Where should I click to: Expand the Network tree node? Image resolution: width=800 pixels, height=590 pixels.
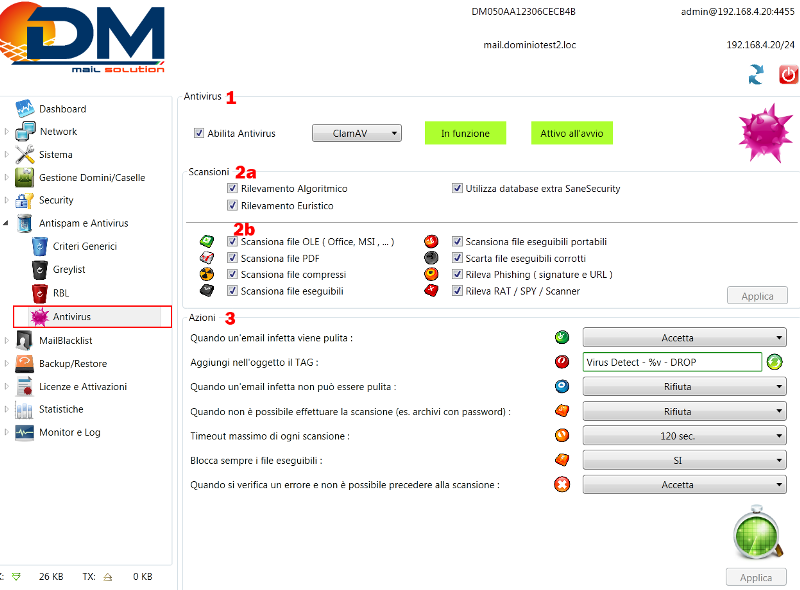pos(6,132)
